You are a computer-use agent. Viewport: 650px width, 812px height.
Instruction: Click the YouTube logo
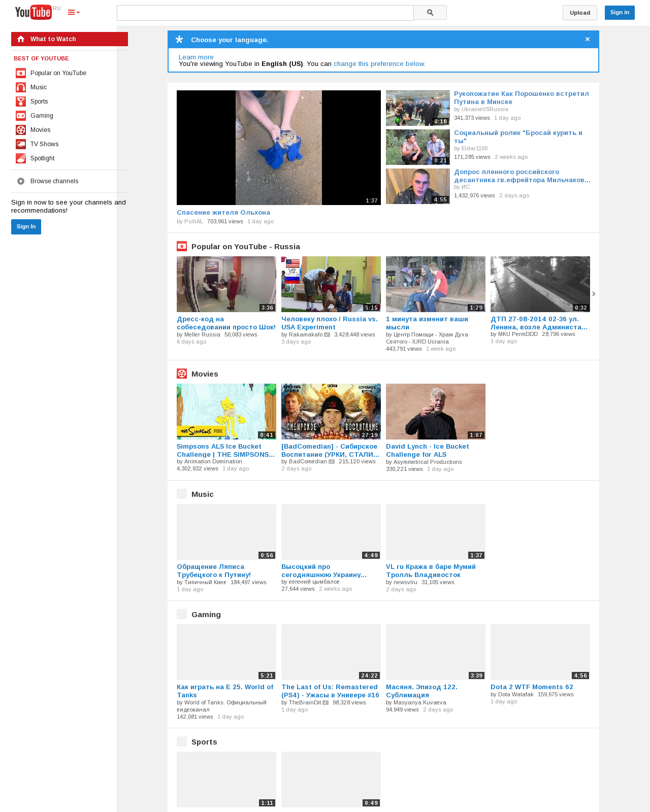tap(34, 12)
